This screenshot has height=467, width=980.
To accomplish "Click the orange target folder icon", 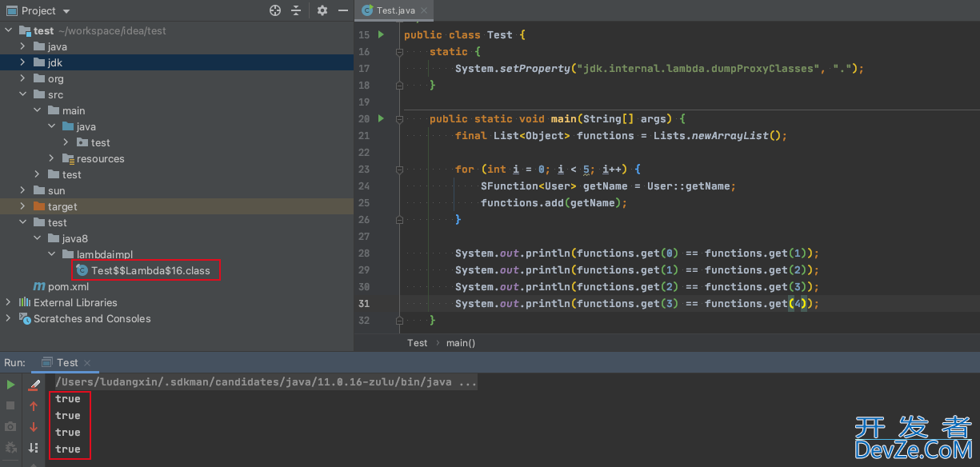I will tap(39, 206).
